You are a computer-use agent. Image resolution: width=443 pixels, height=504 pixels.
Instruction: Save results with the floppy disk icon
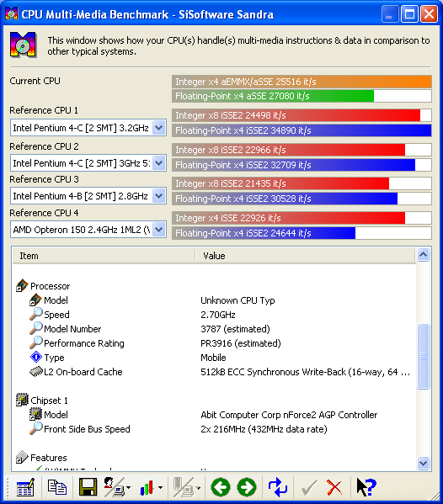88,487
